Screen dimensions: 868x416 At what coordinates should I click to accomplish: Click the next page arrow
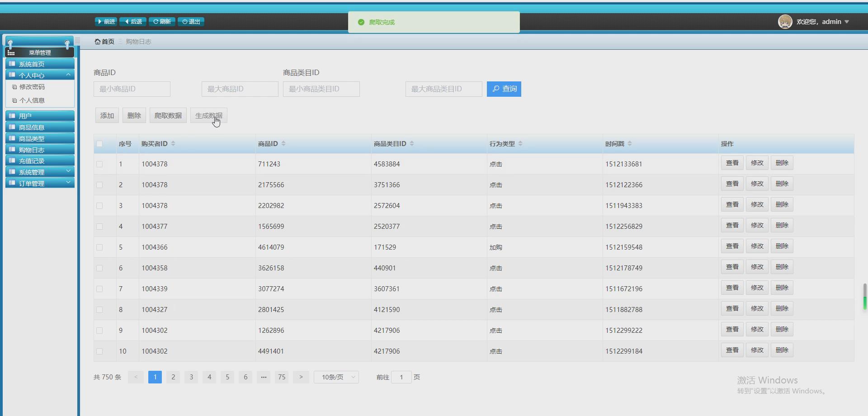[301, 377]
